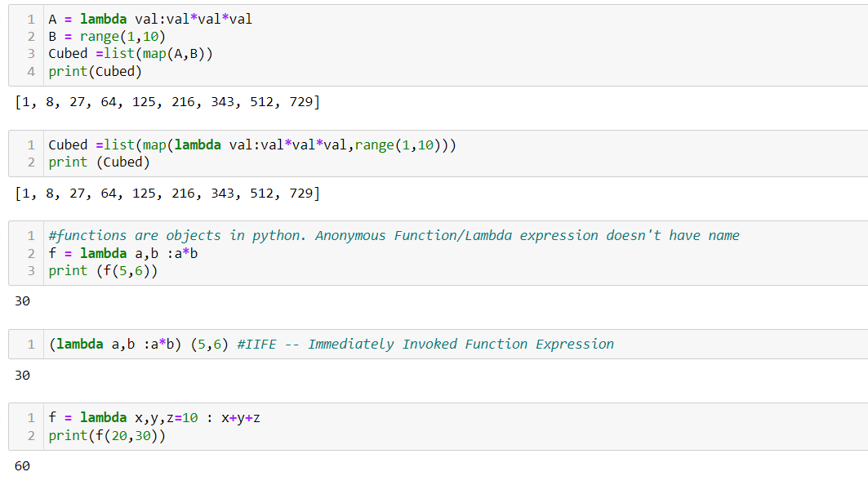Click the output 30 under third cell
This screenshot has width=868, height=485.
tap(22, 301)
